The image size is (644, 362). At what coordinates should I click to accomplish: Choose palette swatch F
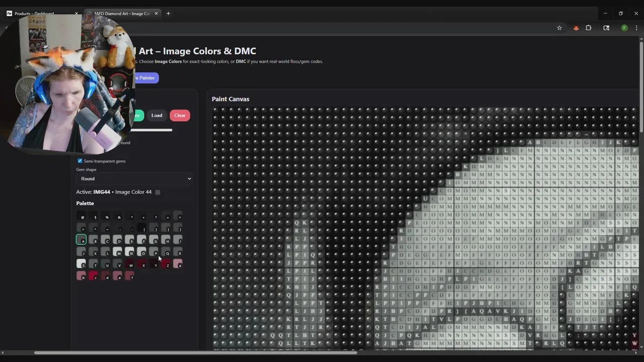[141, 239]
